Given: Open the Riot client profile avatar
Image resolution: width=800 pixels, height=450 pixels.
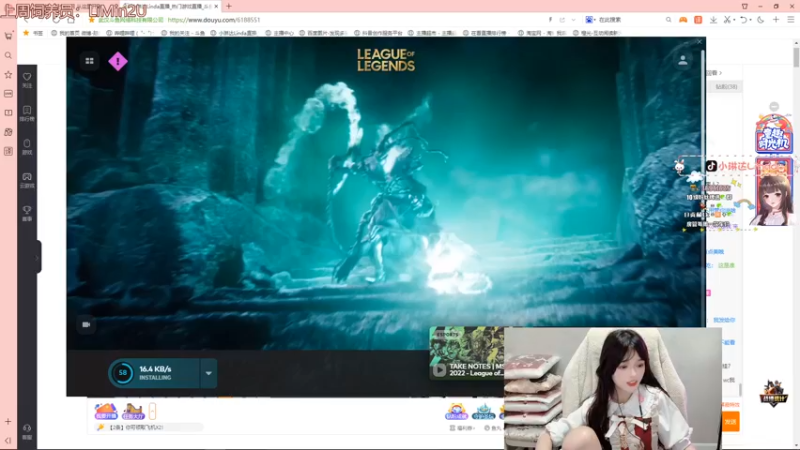Looking at the screenshot, I should [683, 61].
